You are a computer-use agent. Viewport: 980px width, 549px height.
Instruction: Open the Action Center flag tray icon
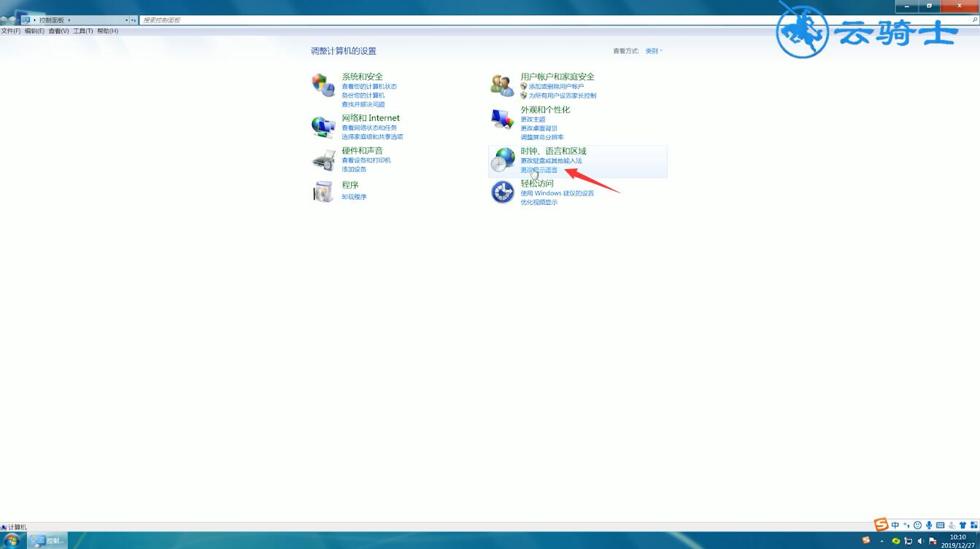coord(933,541)
